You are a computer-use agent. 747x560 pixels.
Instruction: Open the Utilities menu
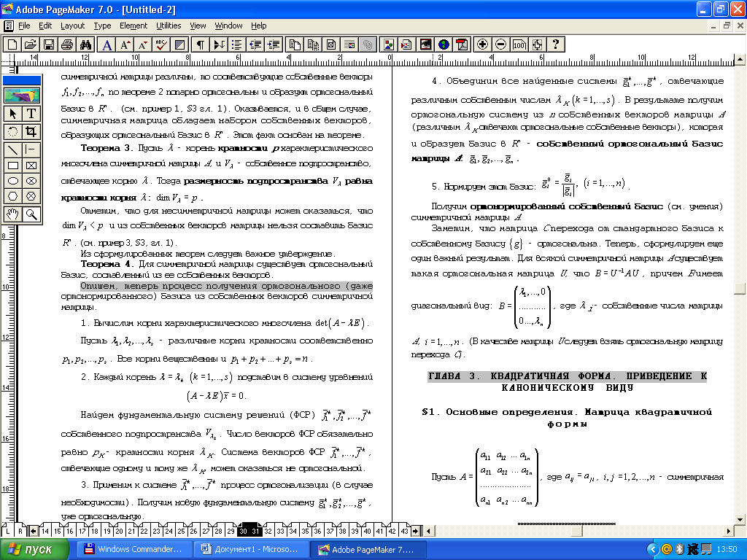(169, 26)
